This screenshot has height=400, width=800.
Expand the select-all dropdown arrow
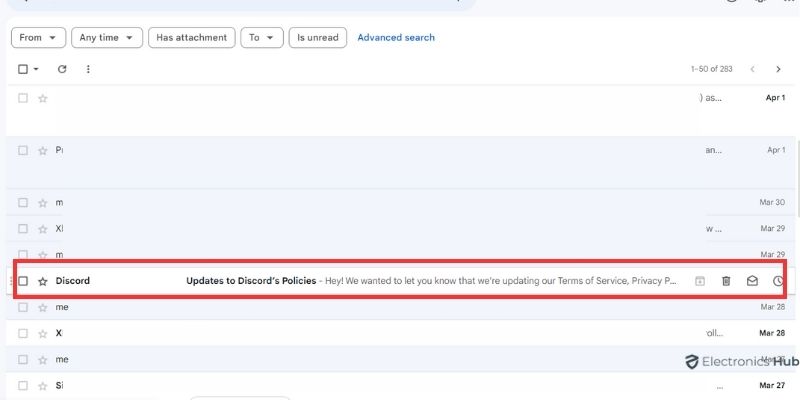[x=36, y=69]
